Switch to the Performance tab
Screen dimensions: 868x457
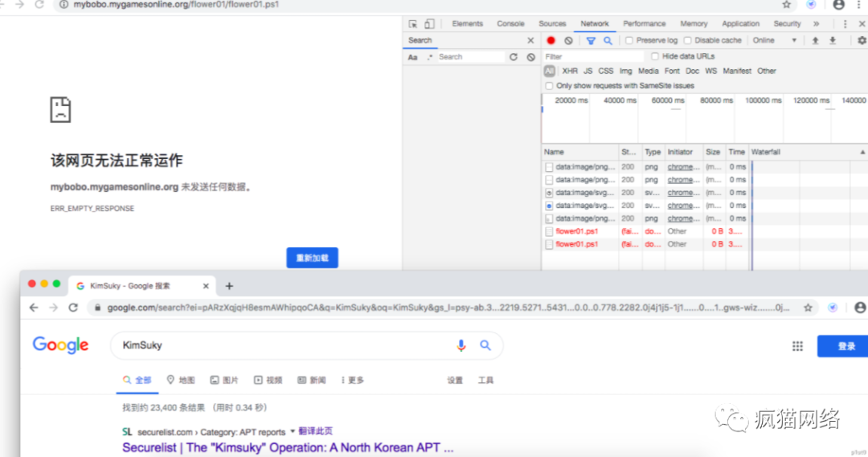click(645, 24)
